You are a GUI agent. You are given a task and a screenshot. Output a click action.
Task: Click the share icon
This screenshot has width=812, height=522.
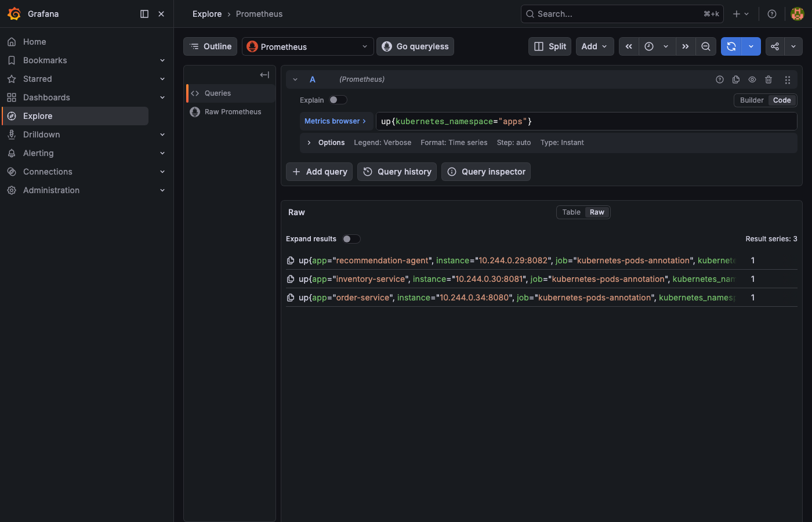pyautogui.click(x=775, y=46)
